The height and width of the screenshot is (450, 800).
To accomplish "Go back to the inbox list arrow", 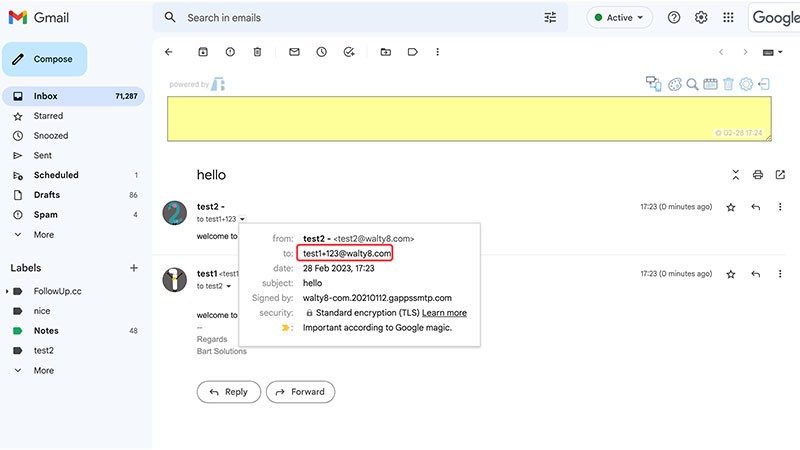I will (x=169, y=52).
